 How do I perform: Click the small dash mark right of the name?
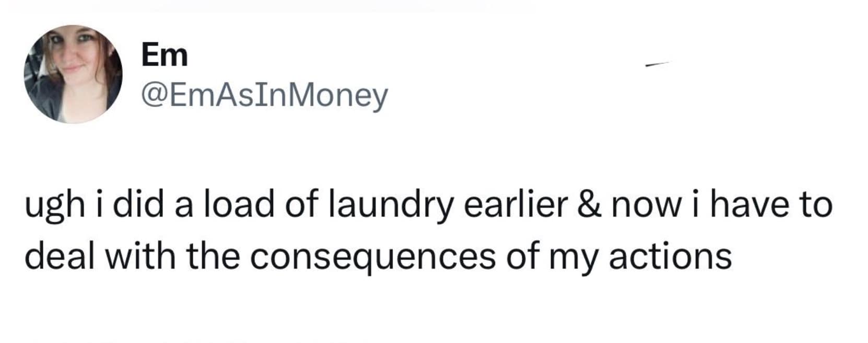(x=657, y=65)
